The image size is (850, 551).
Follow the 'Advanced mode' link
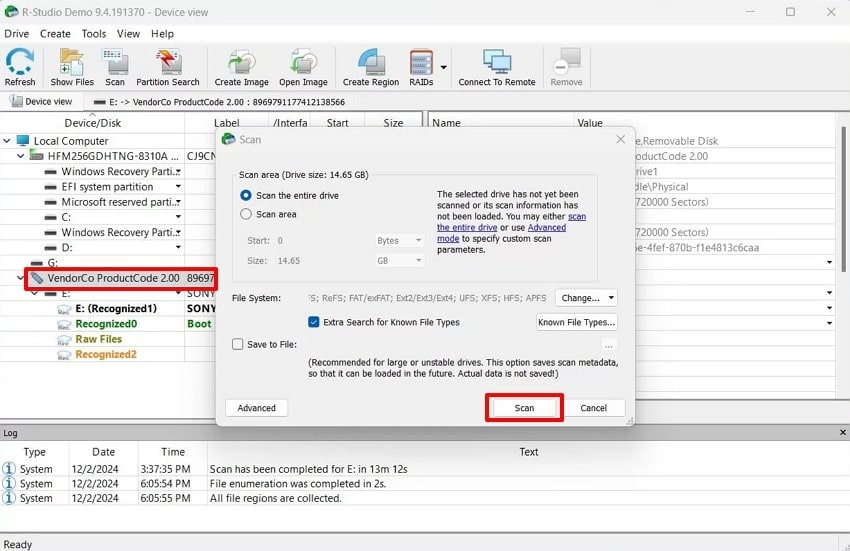(x=501, y=233)
